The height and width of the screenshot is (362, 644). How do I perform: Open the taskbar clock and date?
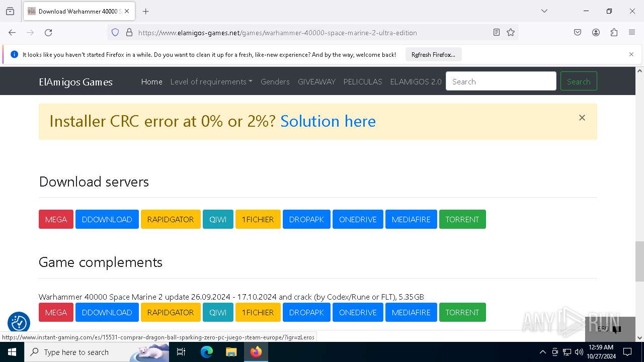coord(601,352)
